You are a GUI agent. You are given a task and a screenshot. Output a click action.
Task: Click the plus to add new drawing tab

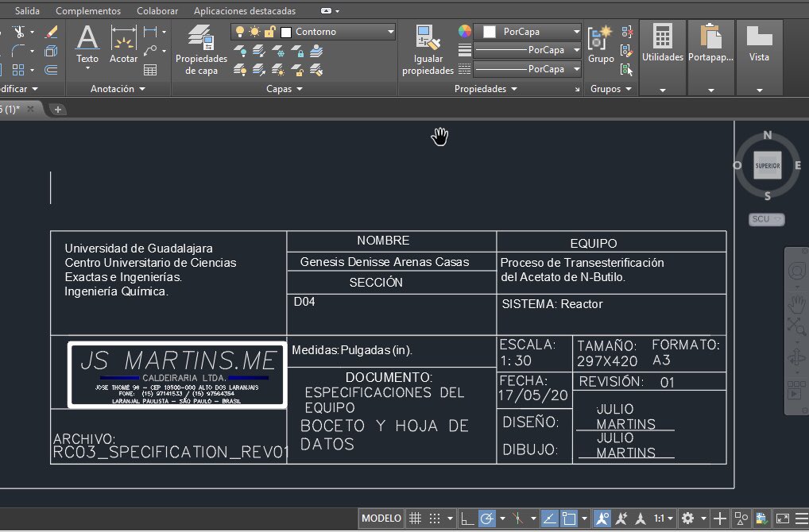coord(58,110)
